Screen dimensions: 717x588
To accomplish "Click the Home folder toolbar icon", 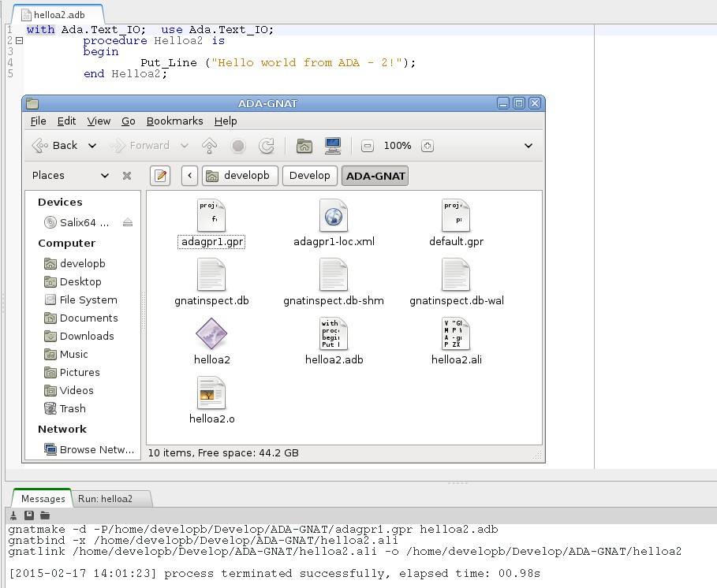I will coord(304,146).
